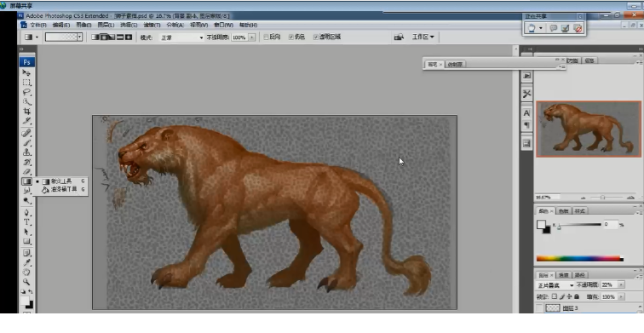Select the Eyedropper tool in the toolbox
The width and height of the screenshot is (644, 333).
26,262
